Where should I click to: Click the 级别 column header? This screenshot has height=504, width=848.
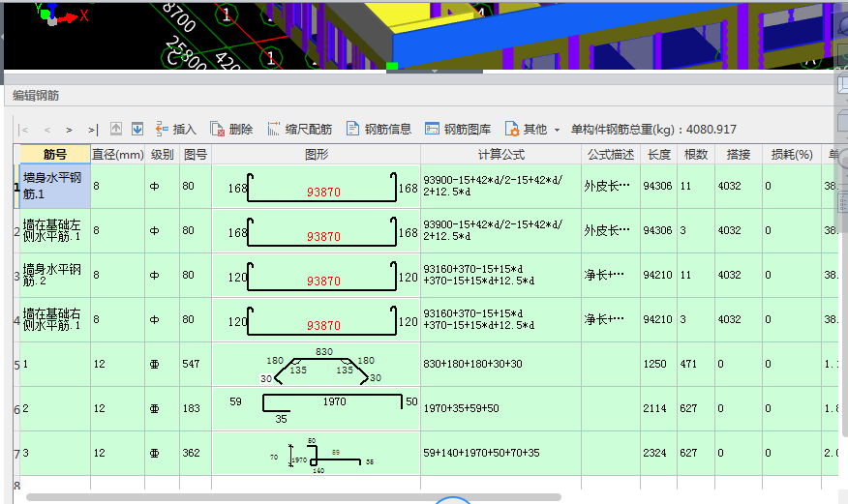coord(163,155)
